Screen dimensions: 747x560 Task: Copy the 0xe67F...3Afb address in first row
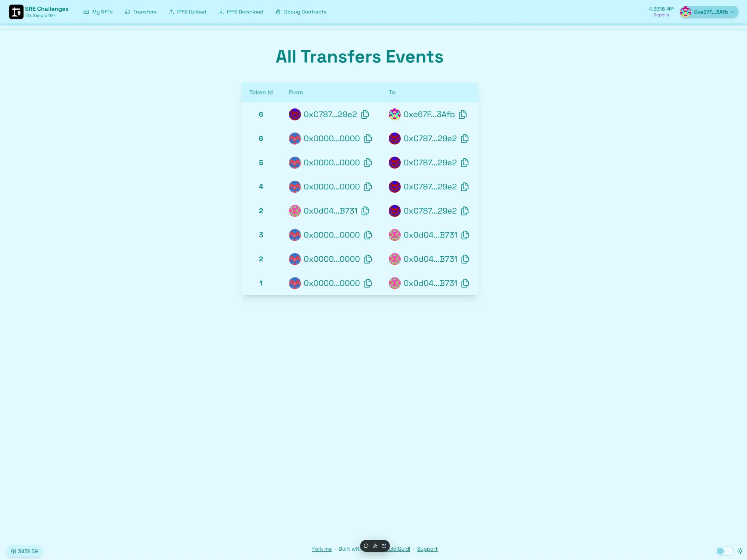(x=463, y=114)
